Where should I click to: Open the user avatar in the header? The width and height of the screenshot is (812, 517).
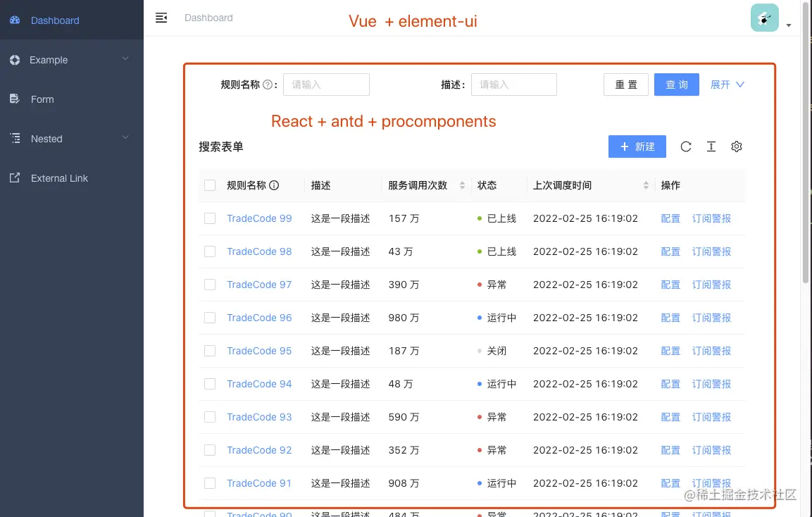tap(764, 18)
